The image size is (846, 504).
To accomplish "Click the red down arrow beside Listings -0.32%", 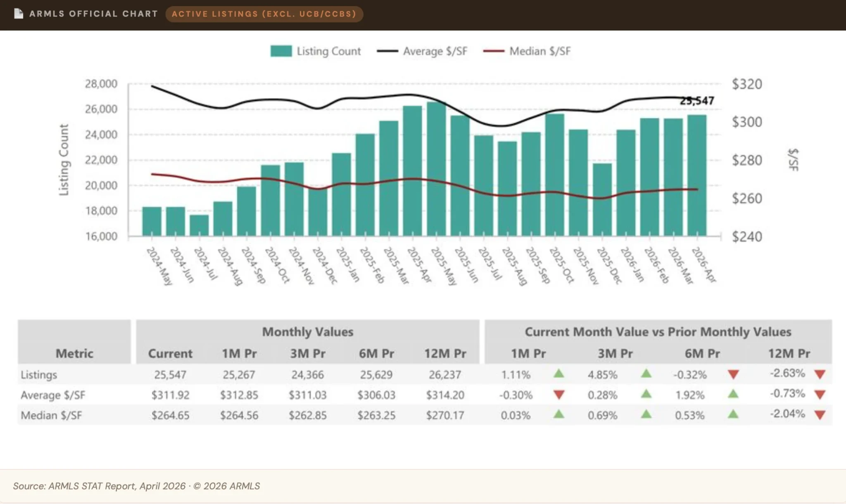I will [x=734, y=375].
